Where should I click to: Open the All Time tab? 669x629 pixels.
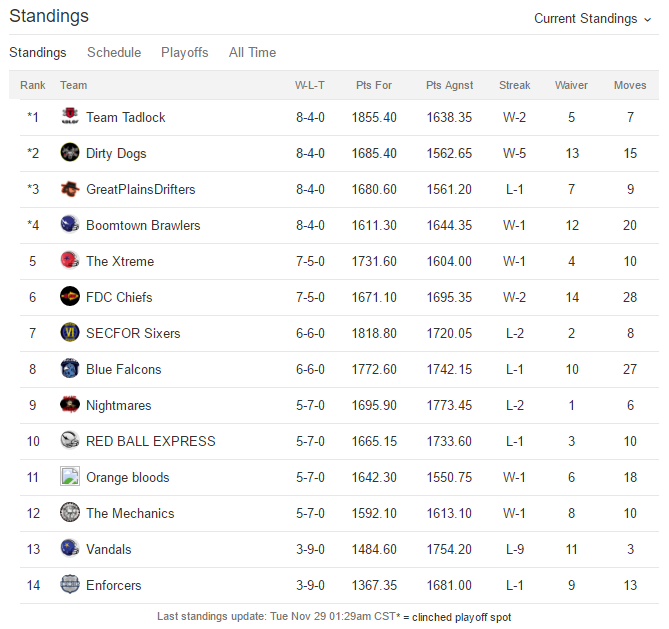click(x=253, y=52)
